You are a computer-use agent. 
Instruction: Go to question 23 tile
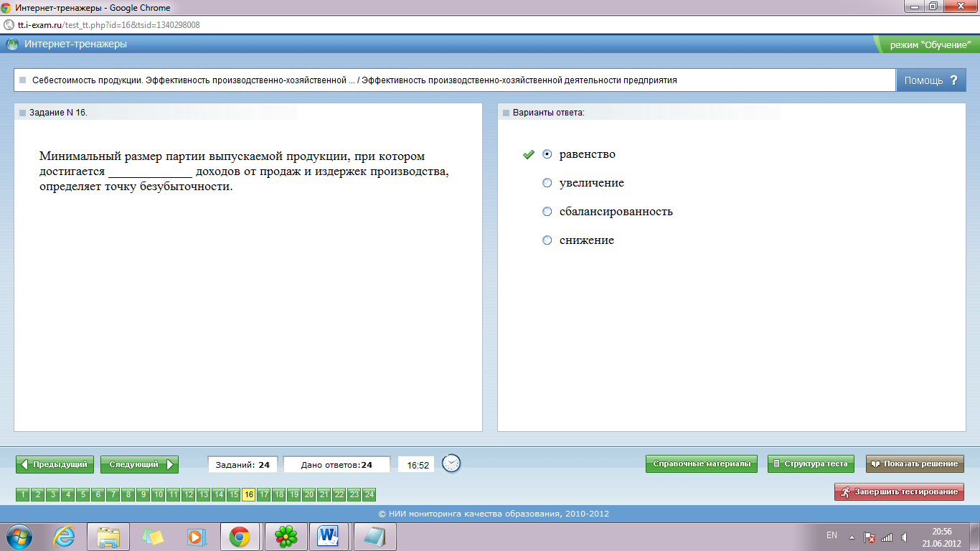coord(354,494)
